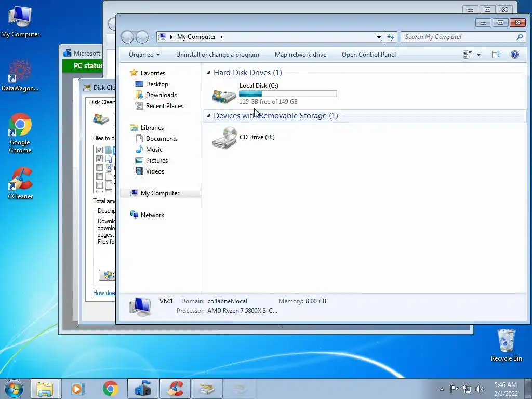This screenshot has width=532, height=399.
Task: Open the DataWagon desktop shortcut
Action: (x=20, y=76)
